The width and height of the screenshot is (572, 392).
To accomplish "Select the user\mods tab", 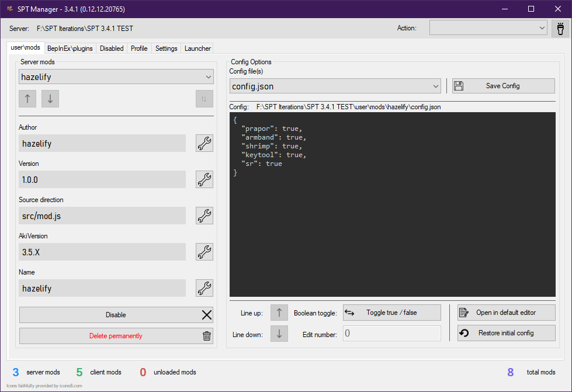I will [26, 47].
